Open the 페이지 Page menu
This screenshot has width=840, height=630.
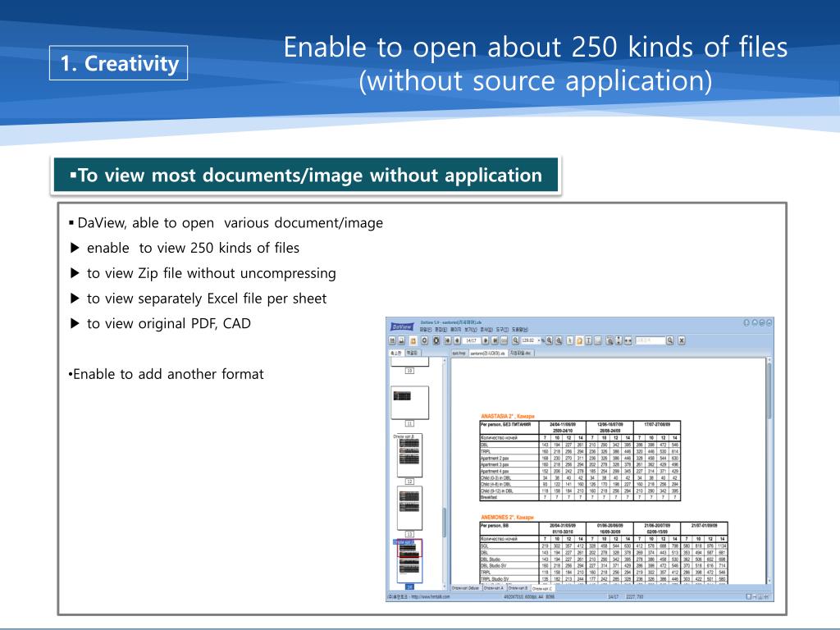(456, 330)
